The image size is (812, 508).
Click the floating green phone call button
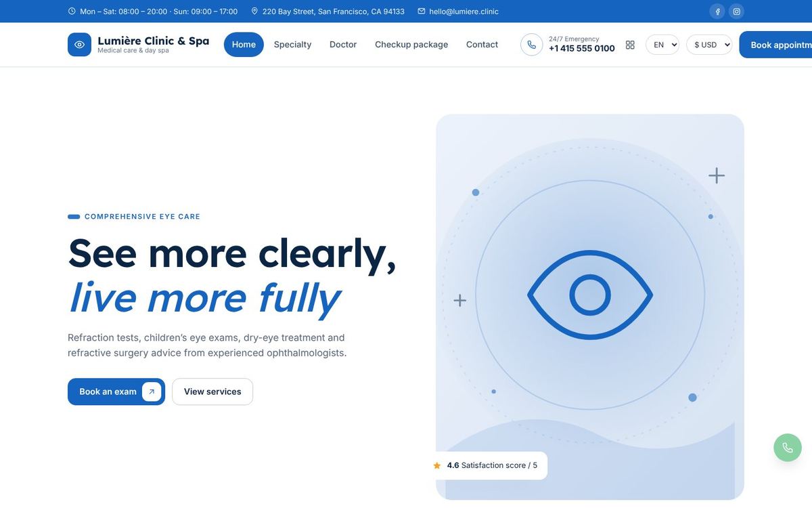tap(788, 448)
